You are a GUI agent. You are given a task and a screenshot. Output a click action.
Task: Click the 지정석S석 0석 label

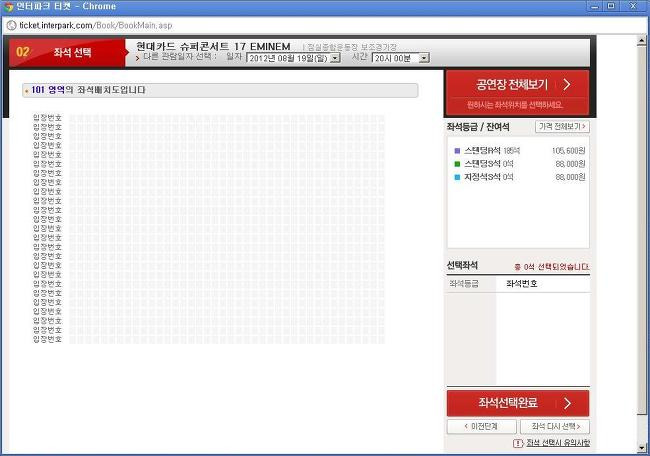pyautogui.click(x=489, y=177)
